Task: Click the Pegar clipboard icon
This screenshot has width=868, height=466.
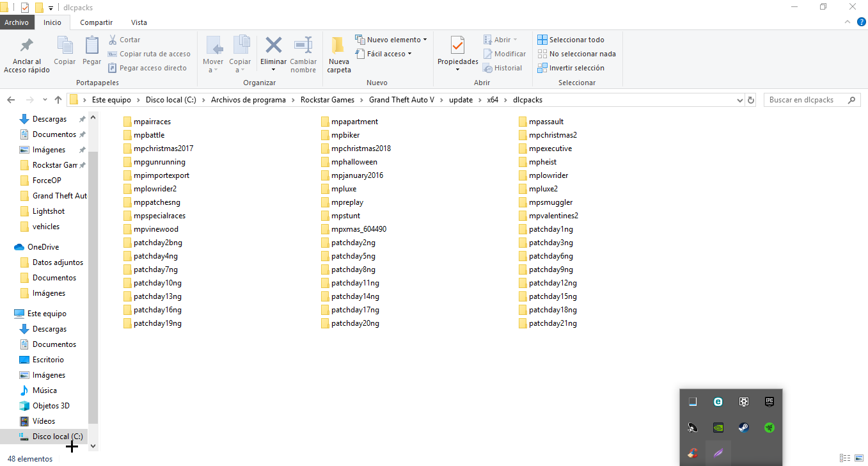Action: (x=92, y=45)
